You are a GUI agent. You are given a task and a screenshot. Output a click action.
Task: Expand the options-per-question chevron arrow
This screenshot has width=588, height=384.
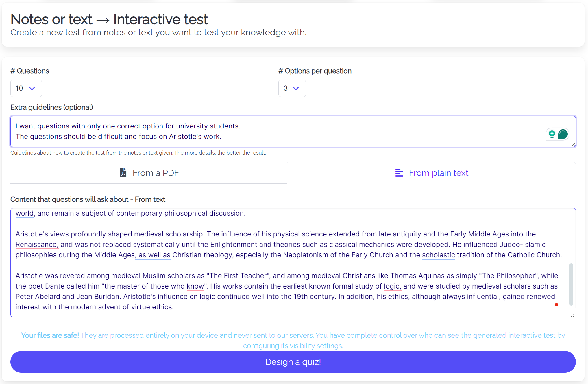click(296, 88)
